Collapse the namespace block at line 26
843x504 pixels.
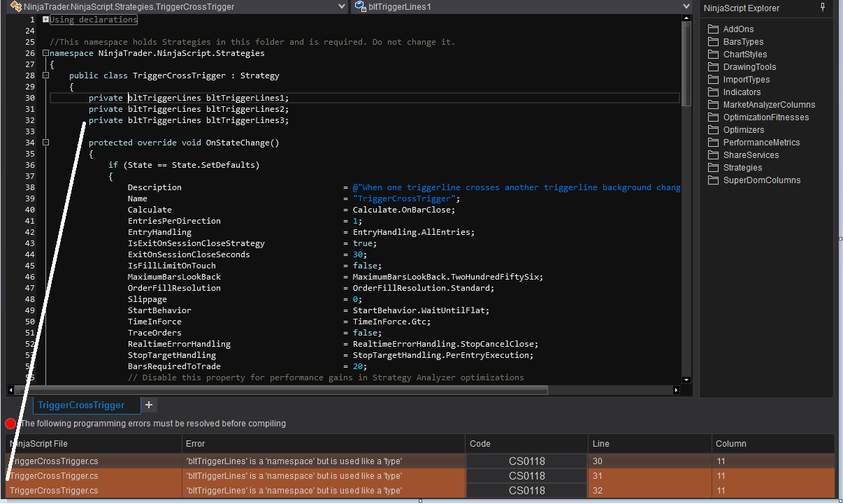(45, 53)
